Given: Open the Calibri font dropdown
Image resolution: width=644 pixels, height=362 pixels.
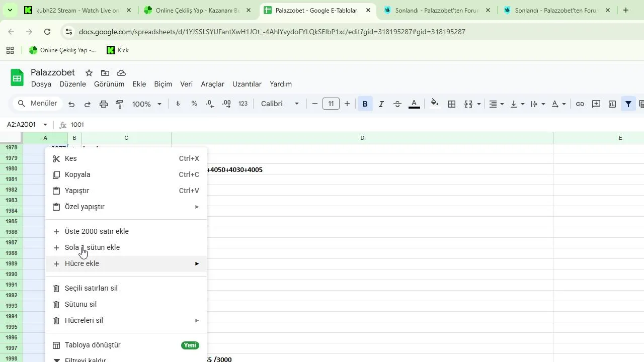Looking at the screenshot, I should [280, 104].
